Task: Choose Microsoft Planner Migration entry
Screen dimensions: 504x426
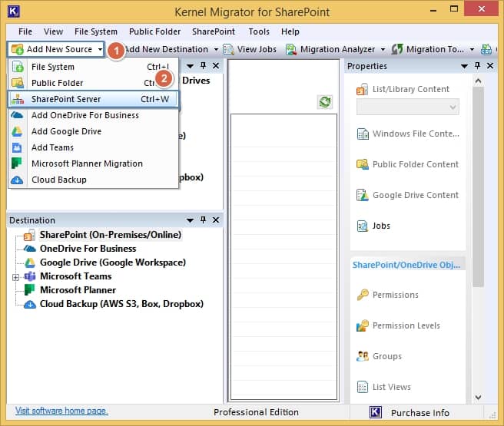Action: 93,163
